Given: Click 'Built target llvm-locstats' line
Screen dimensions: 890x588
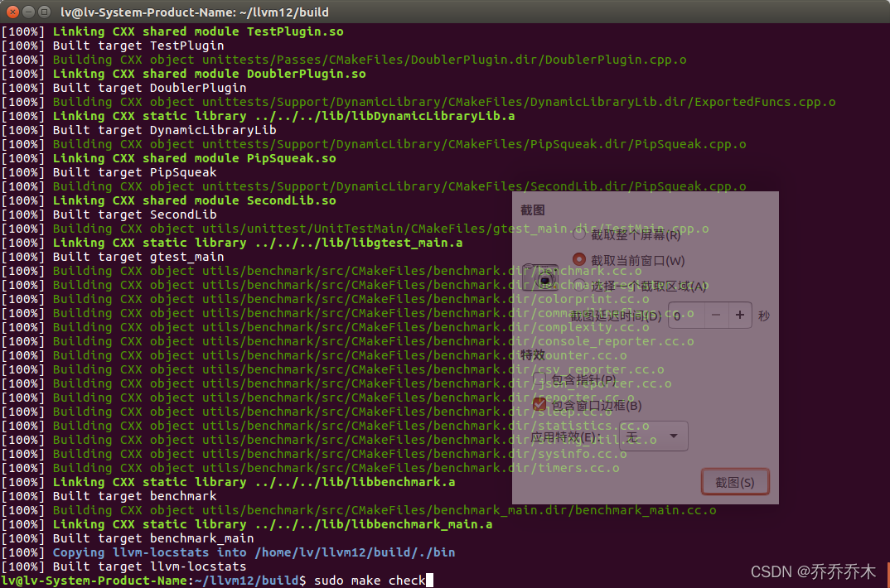Looking at the screenshot, I should (x=123, y=566).
